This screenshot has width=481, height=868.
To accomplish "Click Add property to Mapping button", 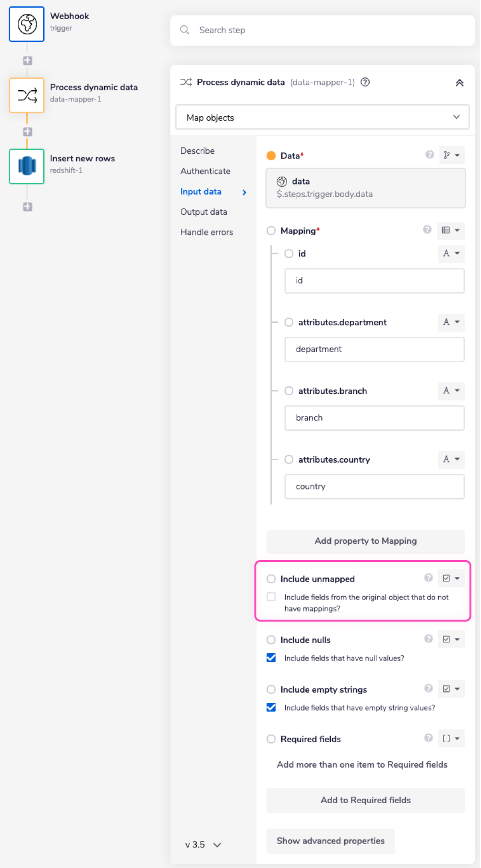I will click(365, 541).
